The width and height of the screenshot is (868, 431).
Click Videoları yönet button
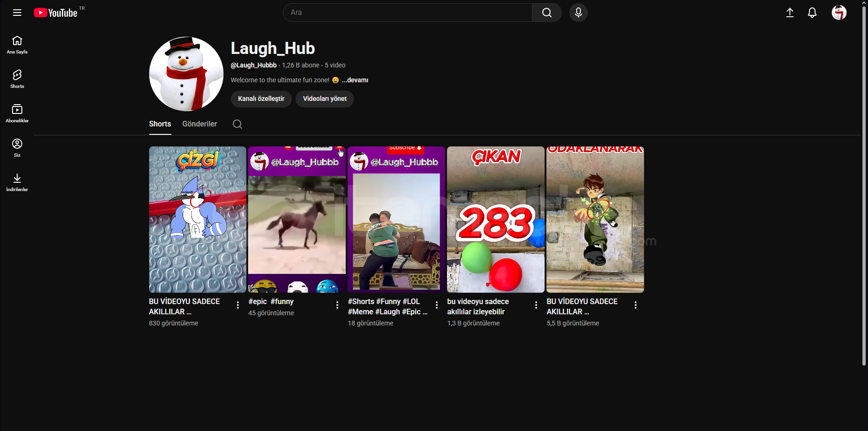[x=324, y=99]
